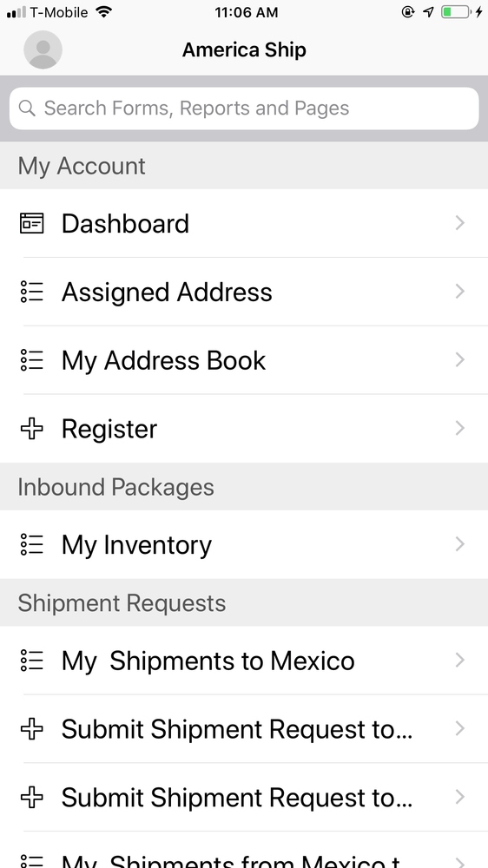Open the My Address Book entry
Screen dimensions: 488x868
point(244,360)
